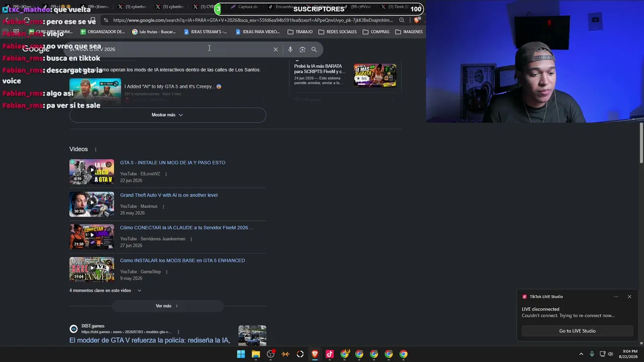The height and width of the screenshot is (362, 644).
Task: Start a voice search with the microphone icon
Action: (290, 49)
